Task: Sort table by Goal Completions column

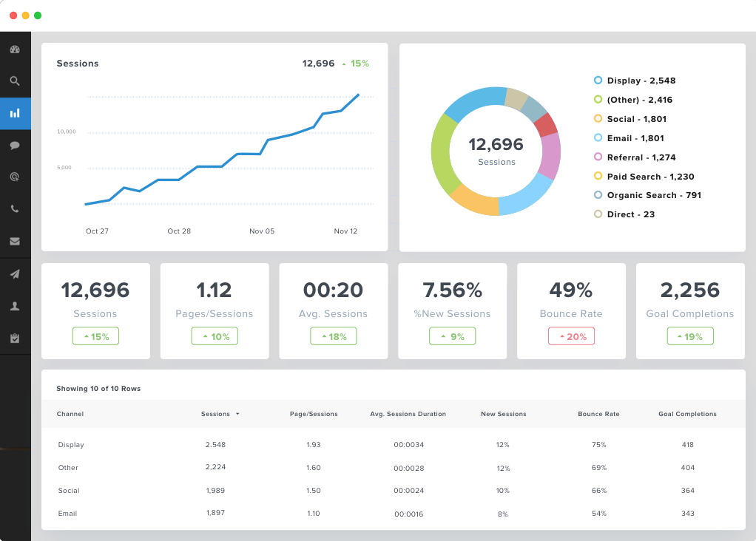Action: pos(687,414)
